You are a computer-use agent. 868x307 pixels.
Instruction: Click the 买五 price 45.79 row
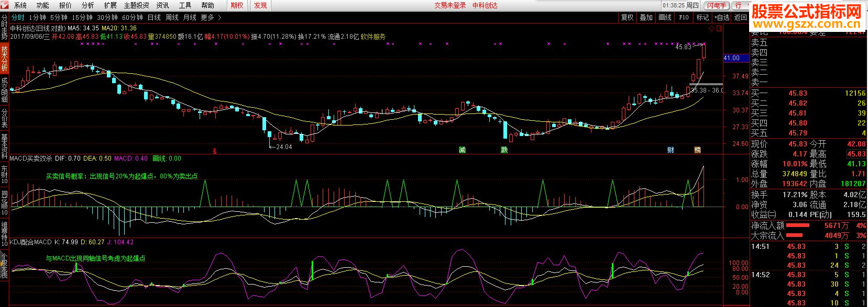[x=808, y=133]
